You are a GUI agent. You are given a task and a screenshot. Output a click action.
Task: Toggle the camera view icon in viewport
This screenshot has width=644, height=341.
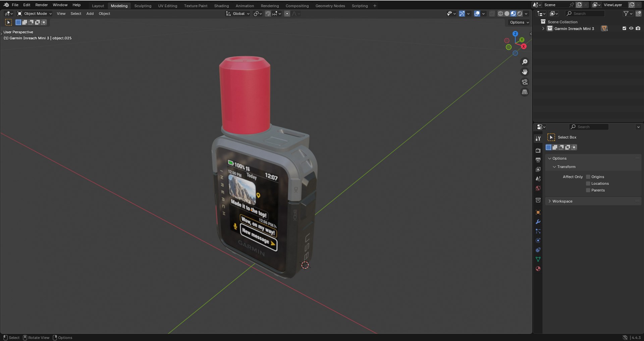point(525,82)
